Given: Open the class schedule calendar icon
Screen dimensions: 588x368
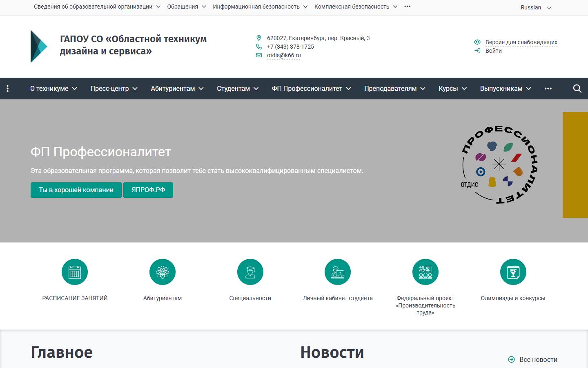Looking at the screenshot, I should pos(75,272).
